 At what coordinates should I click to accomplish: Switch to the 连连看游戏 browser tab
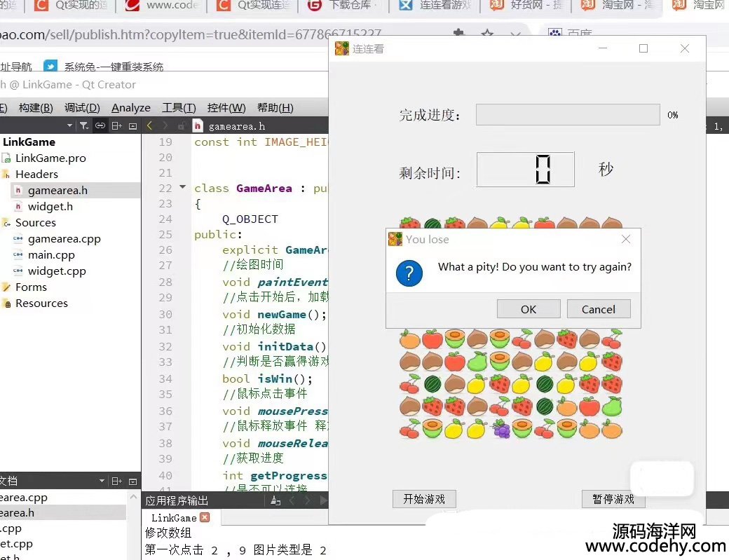point(435,6)
